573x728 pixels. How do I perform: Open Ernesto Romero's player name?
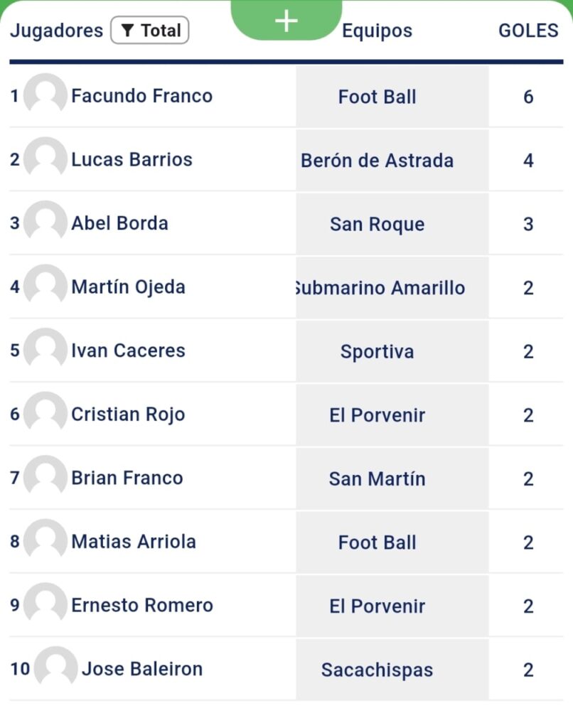coord(142,605)
